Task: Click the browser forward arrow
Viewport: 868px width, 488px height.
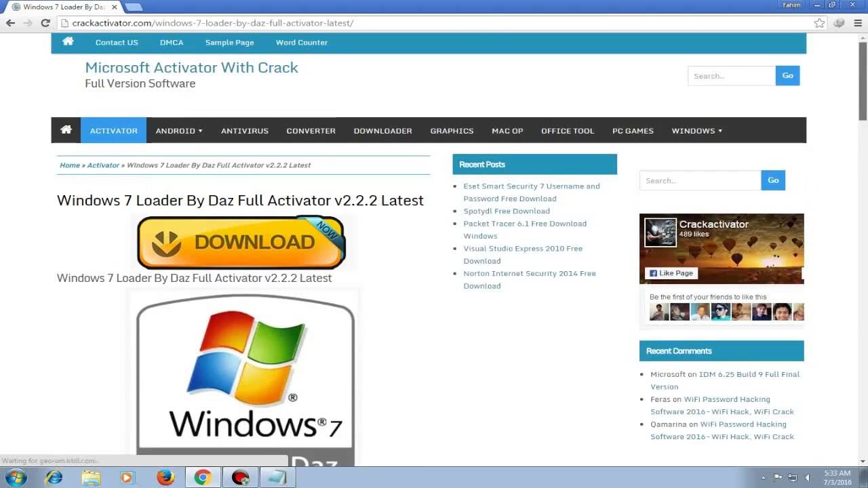Action: pos(28,23)
